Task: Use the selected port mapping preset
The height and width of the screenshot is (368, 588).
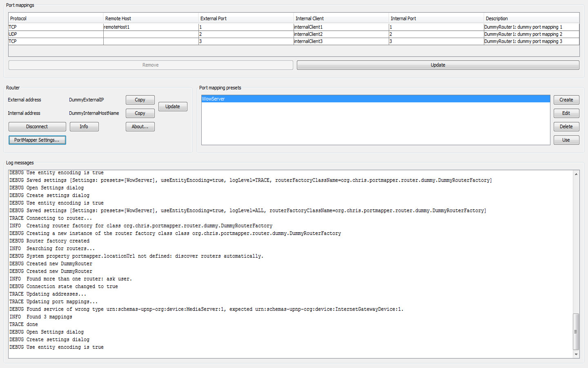Action: point(566,140)
